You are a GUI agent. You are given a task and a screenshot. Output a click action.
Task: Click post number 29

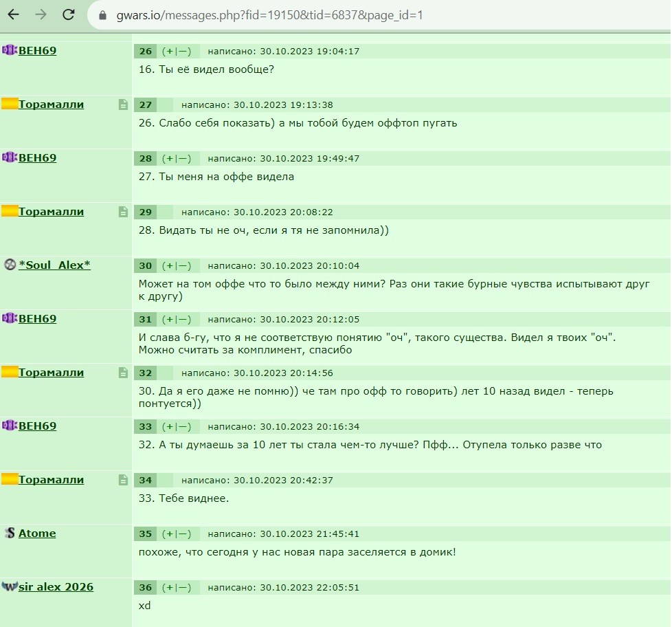point(145,212)
